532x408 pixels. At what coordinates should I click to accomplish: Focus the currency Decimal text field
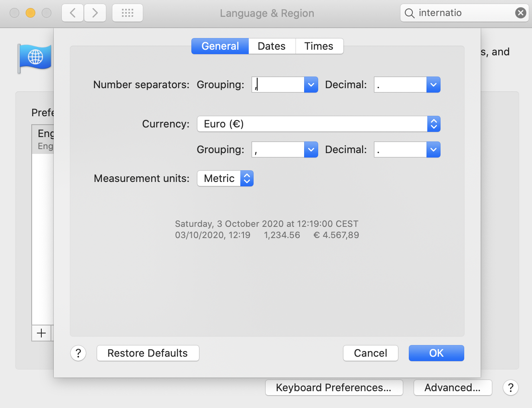click(x=400, y=149)
